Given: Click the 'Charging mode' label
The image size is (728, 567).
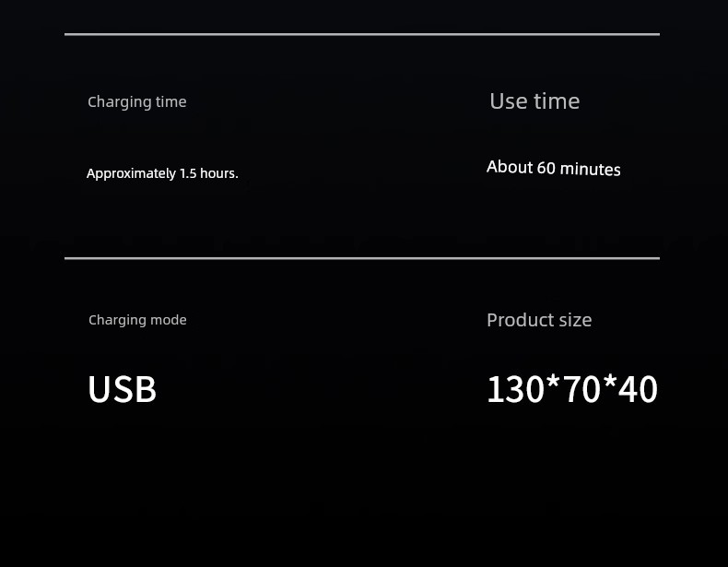Looking at the screenshot, I should click(137, 320).
